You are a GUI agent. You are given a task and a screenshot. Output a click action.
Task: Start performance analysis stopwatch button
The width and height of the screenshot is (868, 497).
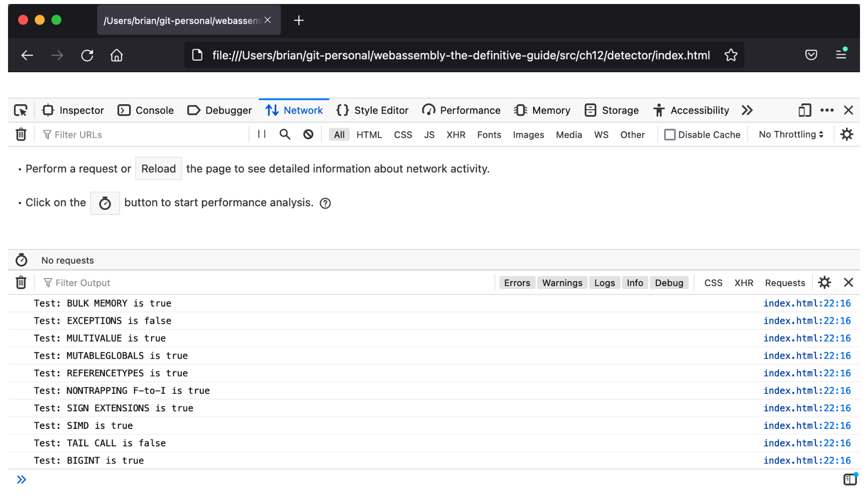tap(105, 203)
